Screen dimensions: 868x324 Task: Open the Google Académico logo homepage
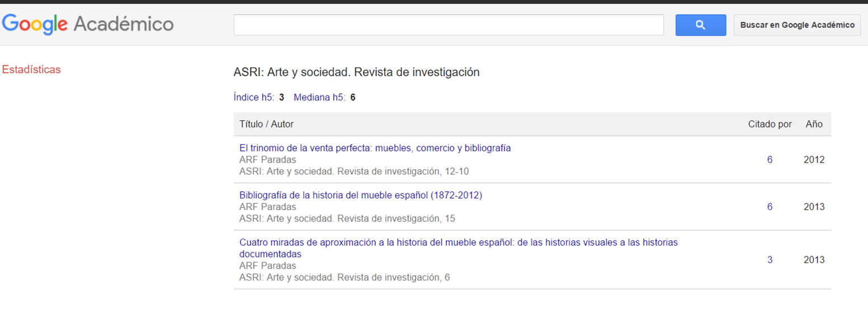[88, 25]
